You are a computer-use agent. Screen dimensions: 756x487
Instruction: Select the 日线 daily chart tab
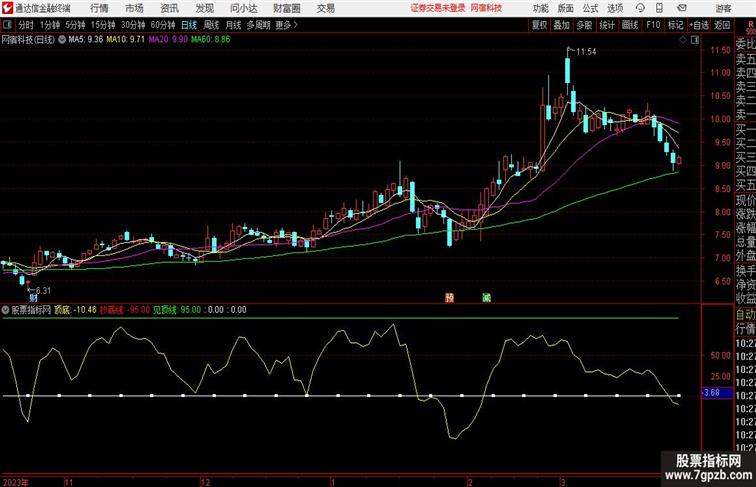[189, 25]
